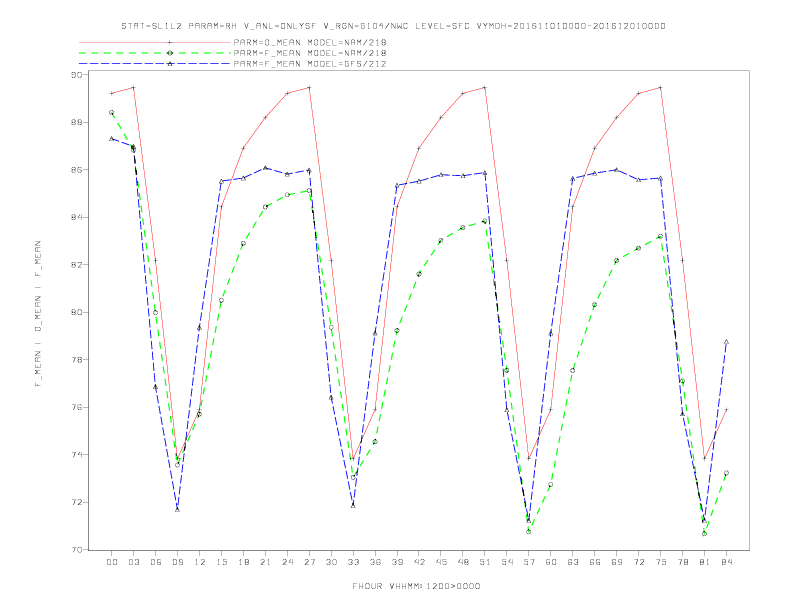Click the x-axis tick label 81
This screenshot has height=612, width=792.
(705, 562)
